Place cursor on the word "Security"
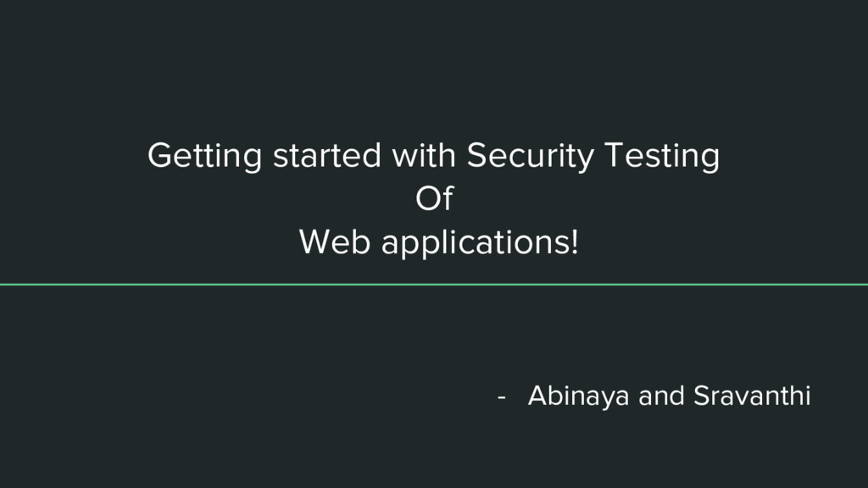 coord(530,157)
